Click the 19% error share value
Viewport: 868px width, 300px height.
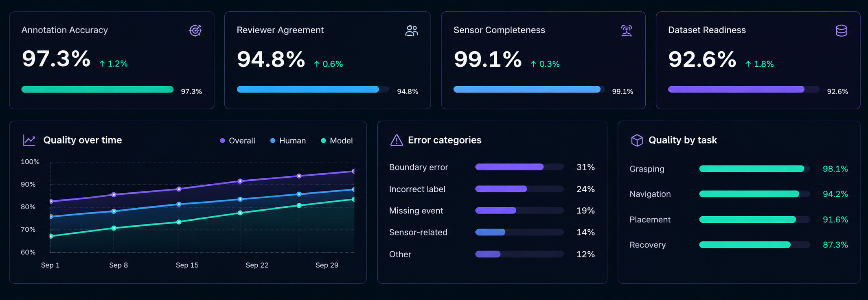coord(585,211)
